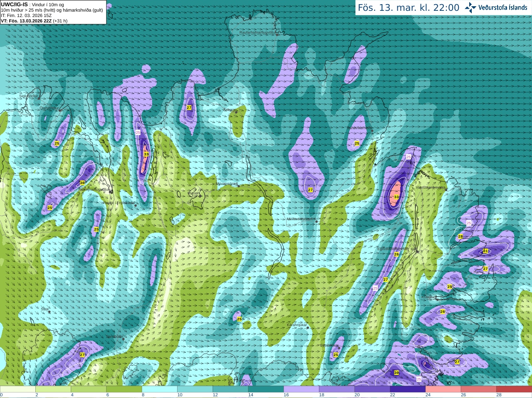
Task: Pick the 6–8 m/s green legend swatch
Action: point(124,389)
